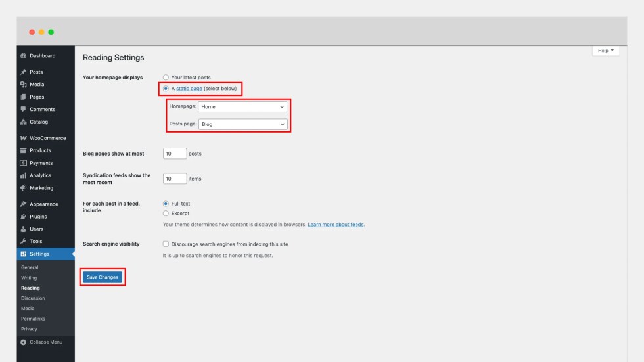Select the 'Your latest posts' radio button
The height and width of the screenshot is (362, 644).
[166, 78]
